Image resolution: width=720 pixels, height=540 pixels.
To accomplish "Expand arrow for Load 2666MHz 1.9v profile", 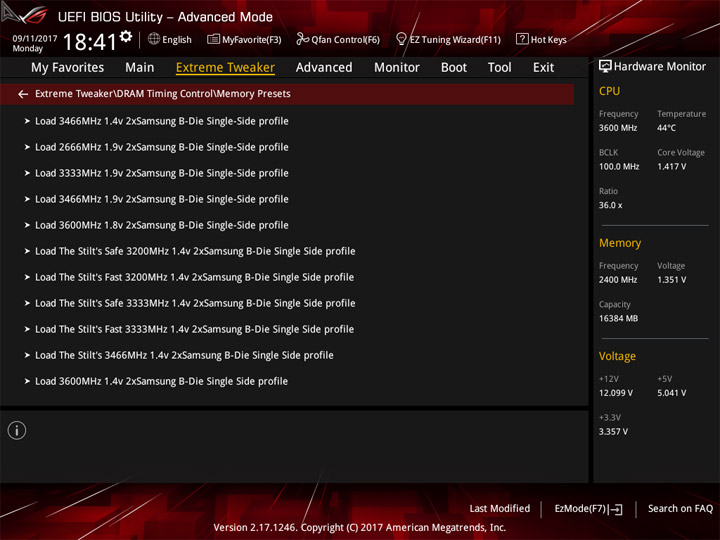I will coord(27,147).
